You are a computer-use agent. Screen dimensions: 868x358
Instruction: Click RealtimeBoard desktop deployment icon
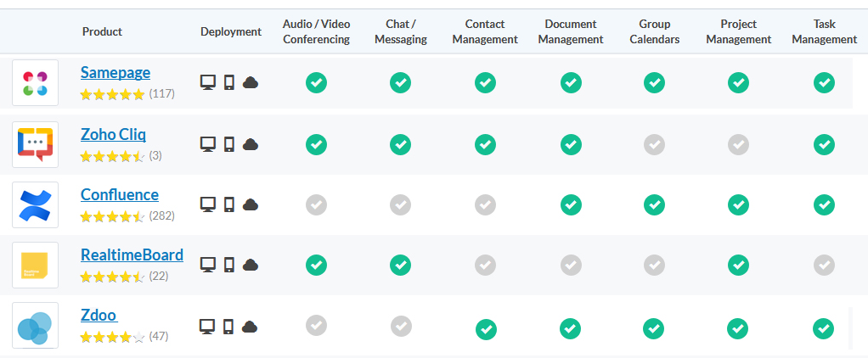click(207, 265)
